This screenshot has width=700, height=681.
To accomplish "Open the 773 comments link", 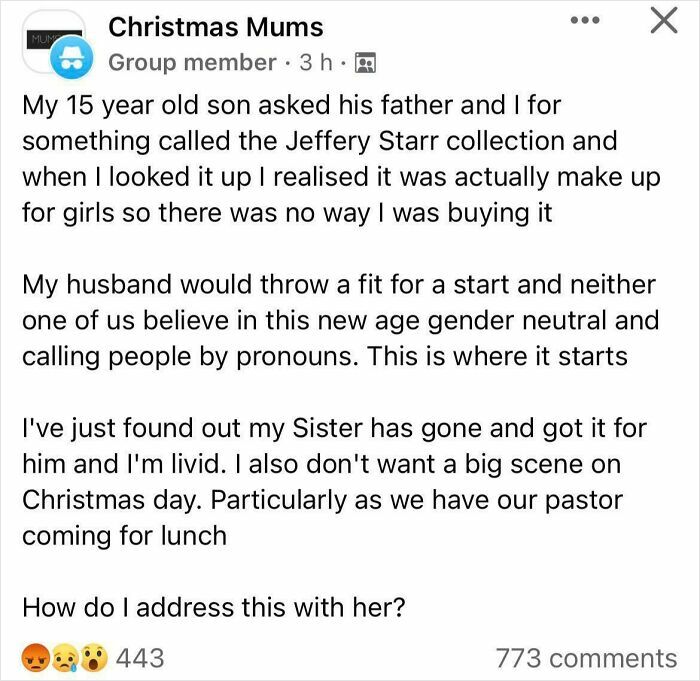I will [x=586, y=658].
